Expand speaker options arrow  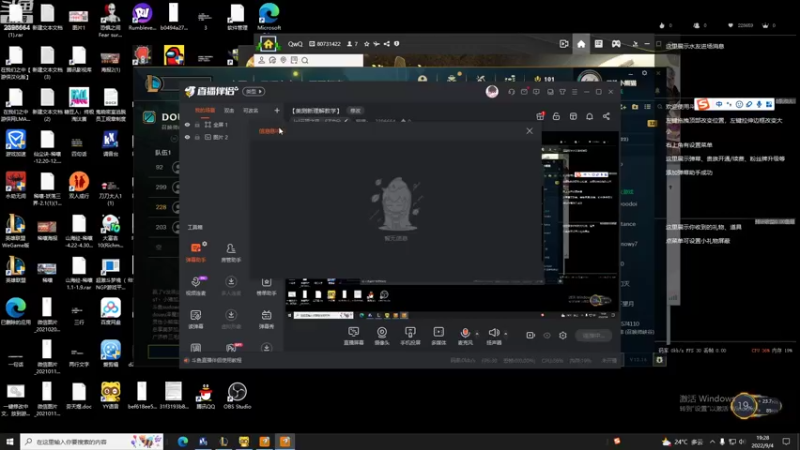coord(506,334)
